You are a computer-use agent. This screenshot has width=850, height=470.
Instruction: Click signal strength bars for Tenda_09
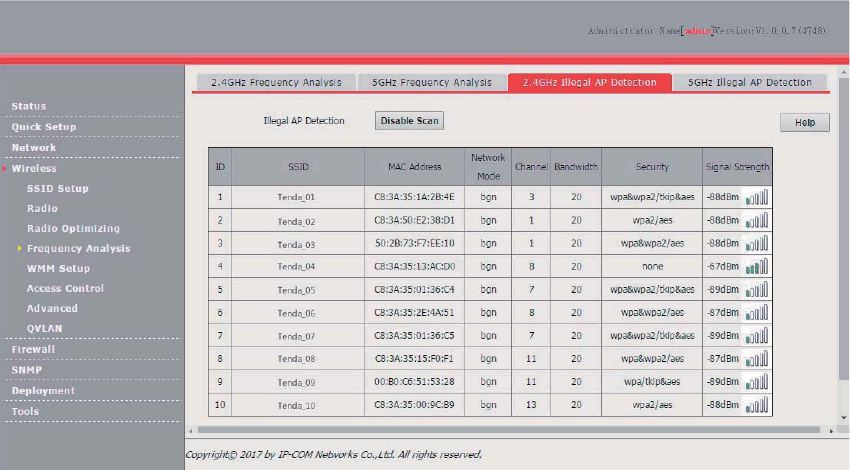757,382
